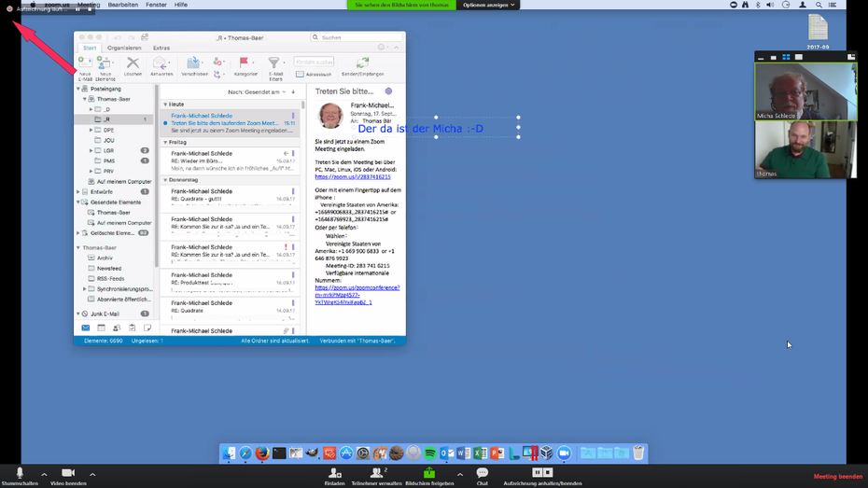The width and height of the screenshot is (868, 488).
Task: Open Firefox from the Dock
Action: coord(262,453)
